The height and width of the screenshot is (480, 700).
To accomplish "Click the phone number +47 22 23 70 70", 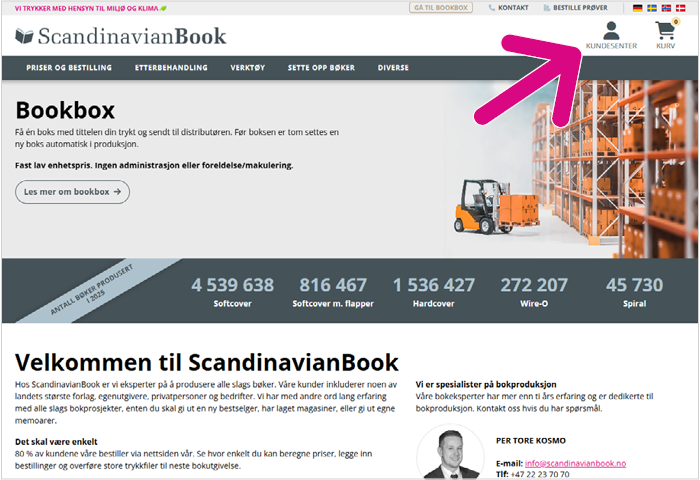I will 540,474.
